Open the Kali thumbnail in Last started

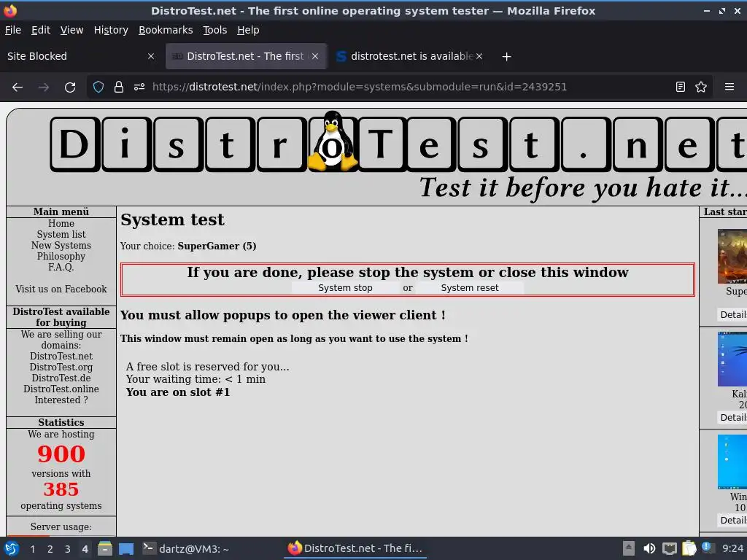coord(732,359)
